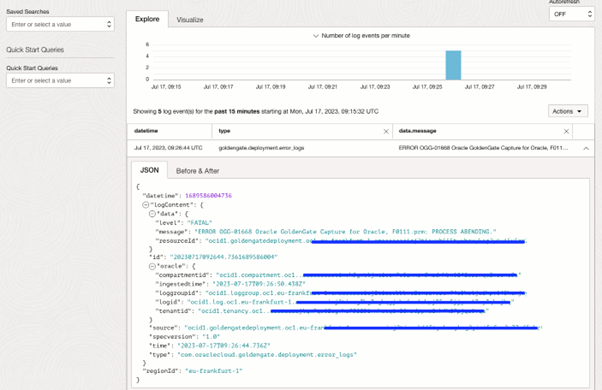Click the regionId value eu-frankfurt-1
The image size is (602, 390).
click(214, 371)
